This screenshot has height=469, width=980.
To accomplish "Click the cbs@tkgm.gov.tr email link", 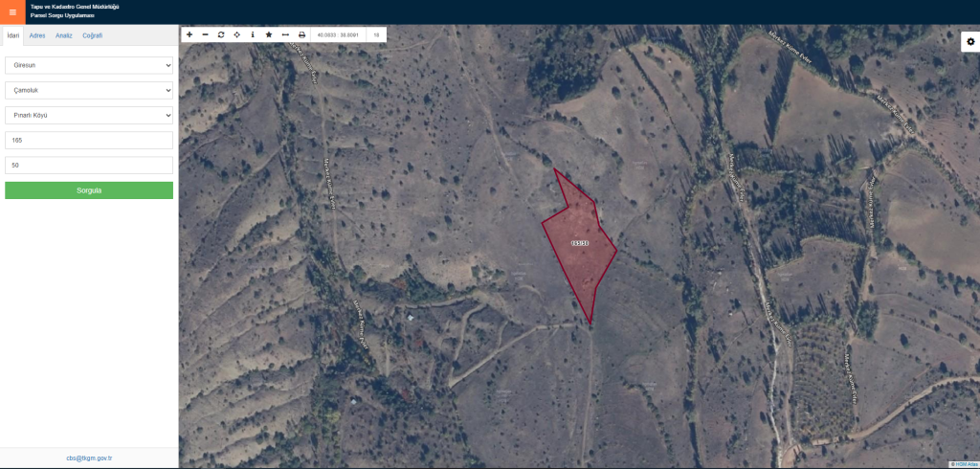I will coord(89,458).
